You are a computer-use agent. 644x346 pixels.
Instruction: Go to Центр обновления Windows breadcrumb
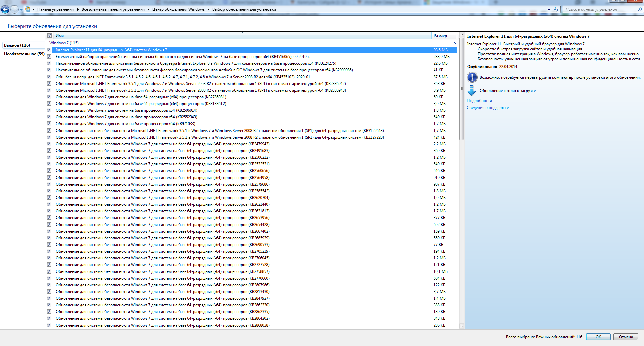point(179,9)
